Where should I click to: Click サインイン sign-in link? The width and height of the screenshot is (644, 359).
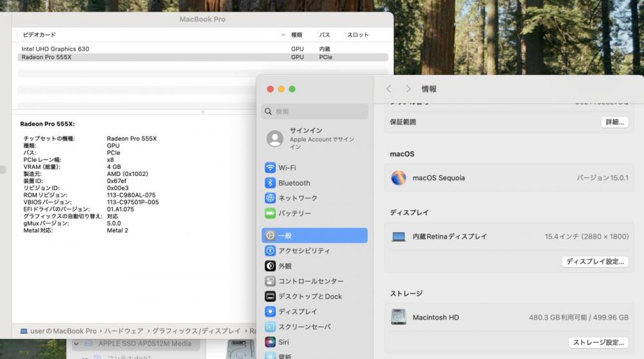[x=306, y=130]
